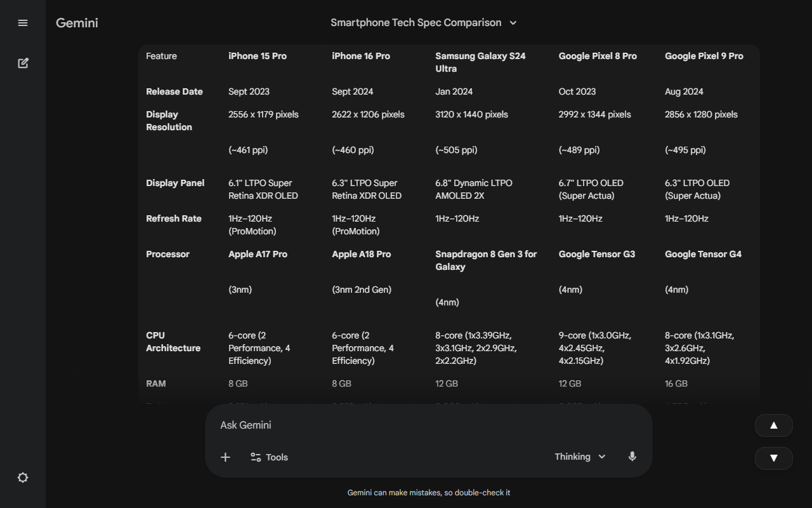Click the (~461 ppi) value
Viewport: 812px width, 508px height.
(x=248, y=150)
